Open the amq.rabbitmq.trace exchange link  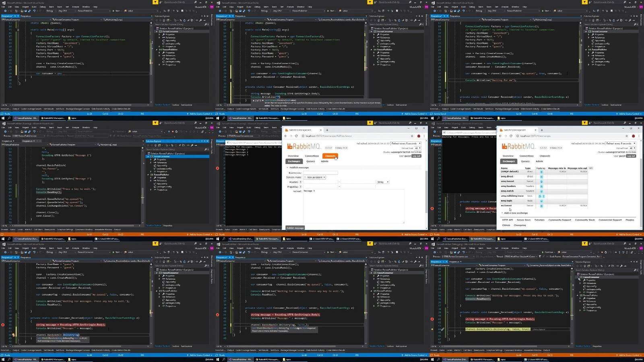[512, 196]
